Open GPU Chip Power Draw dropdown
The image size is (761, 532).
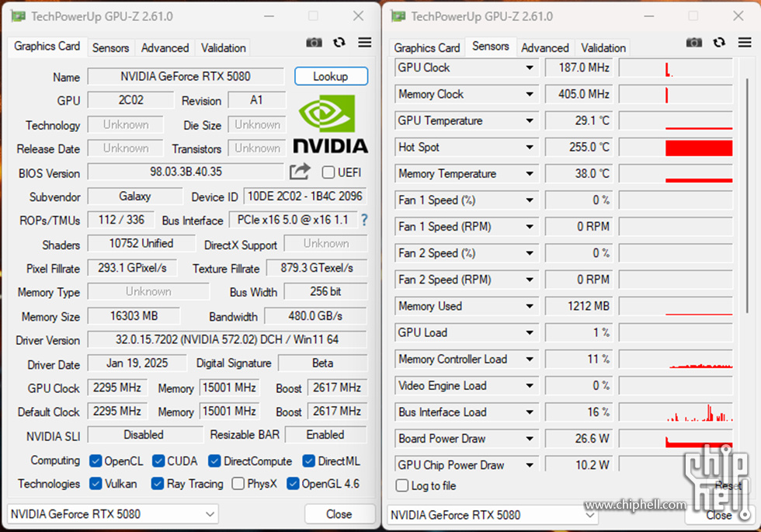[x=530, y=464]
